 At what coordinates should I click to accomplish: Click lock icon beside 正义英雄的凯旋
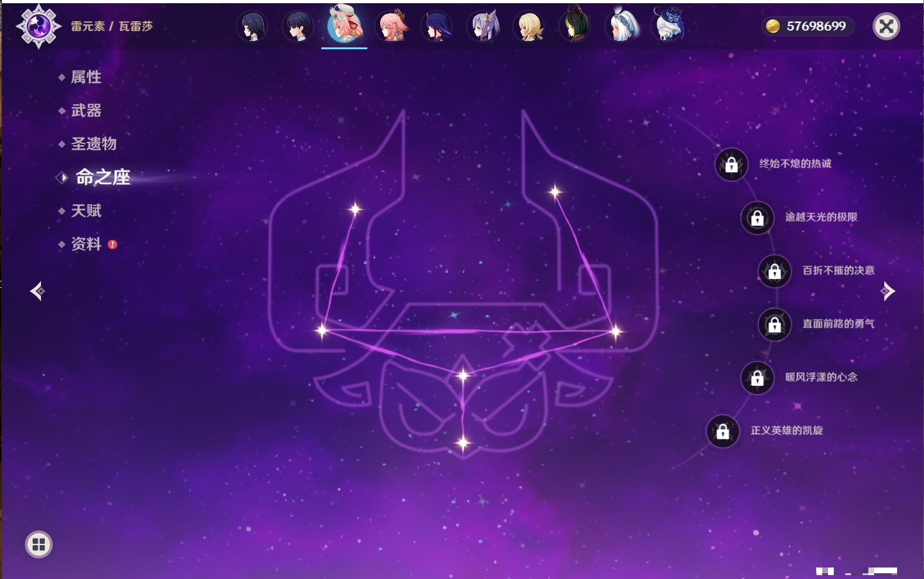(722, 431)
